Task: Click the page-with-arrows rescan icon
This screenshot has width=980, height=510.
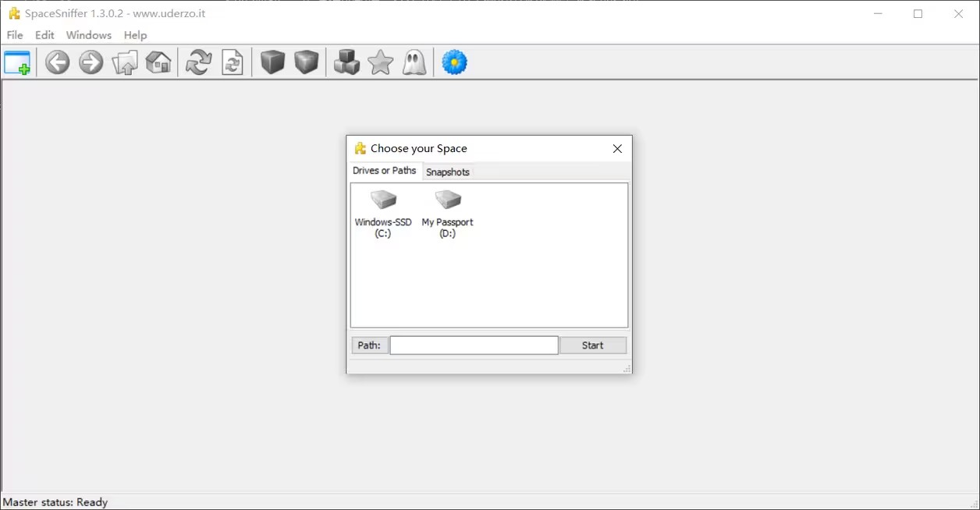Action: click(233, 62)
